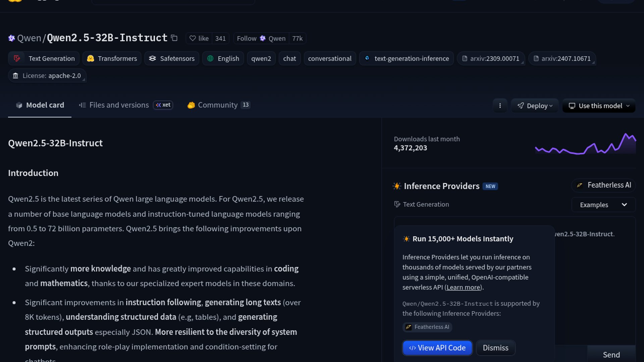Viewport: 644px width, 362px height.
Task: Select the Transformers library tag
Action: [x=112, y=59]
